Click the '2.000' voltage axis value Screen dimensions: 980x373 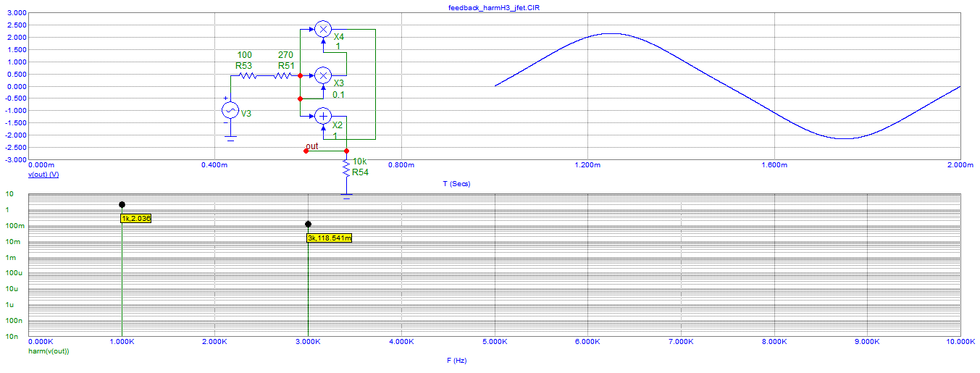17,38
